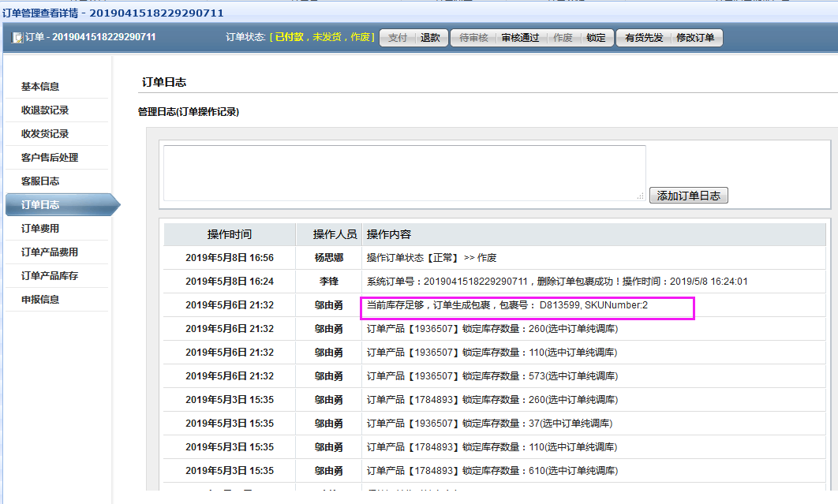Select the 2019年5月8日 16:24 timestamp cell
This screenshot has height=504, width=838.
[x=230, y=282]
